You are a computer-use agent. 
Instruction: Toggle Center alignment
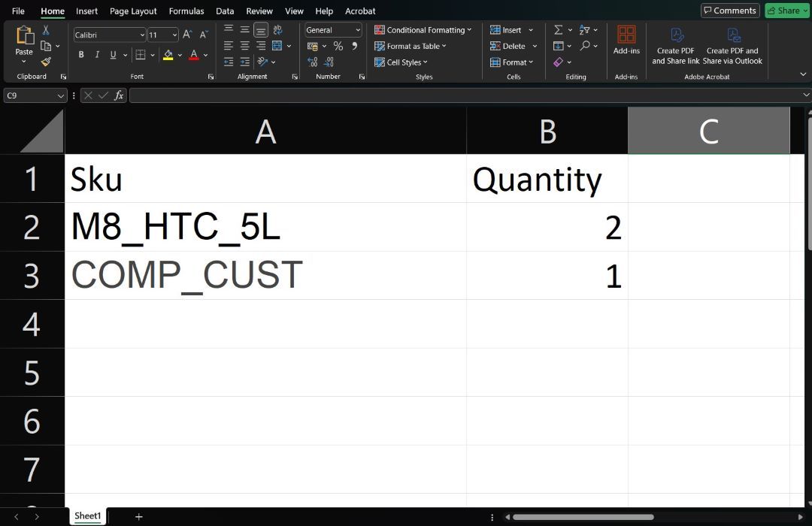244,46
